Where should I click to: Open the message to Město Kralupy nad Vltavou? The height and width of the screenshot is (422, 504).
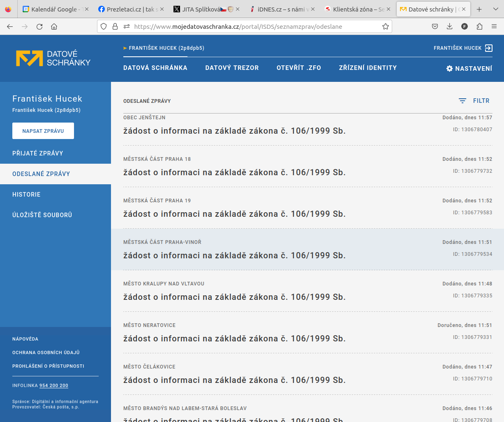point(308,291)
